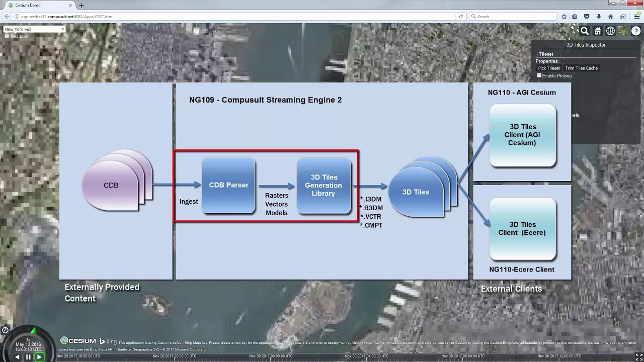This screenshot has height=362, width=644.
Task: Click the 3D Tiles Inspector title
Action: pyautogui.click(x=586, y=45)
